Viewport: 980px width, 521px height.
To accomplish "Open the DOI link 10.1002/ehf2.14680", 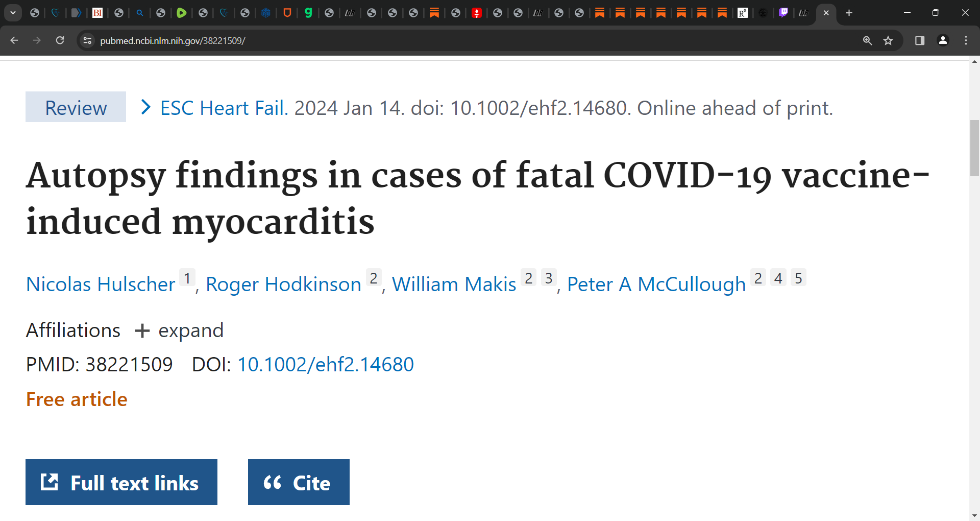I will (325, 364).
